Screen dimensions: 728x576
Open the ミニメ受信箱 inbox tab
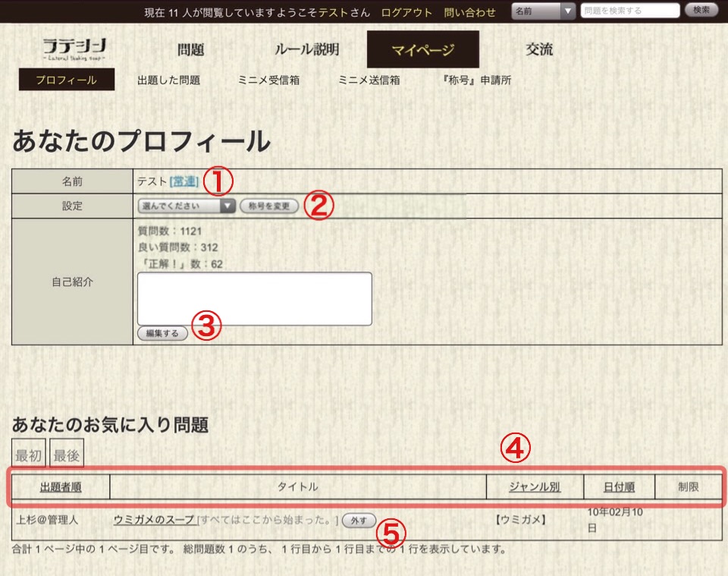(268, 80)
